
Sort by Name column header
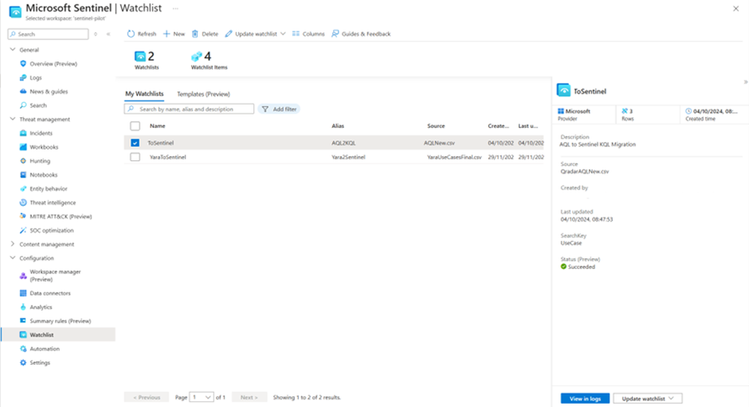157,126
